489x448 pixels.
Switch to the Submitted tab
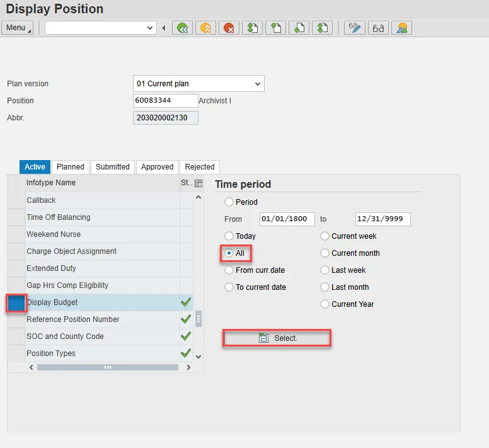(113, 167)
